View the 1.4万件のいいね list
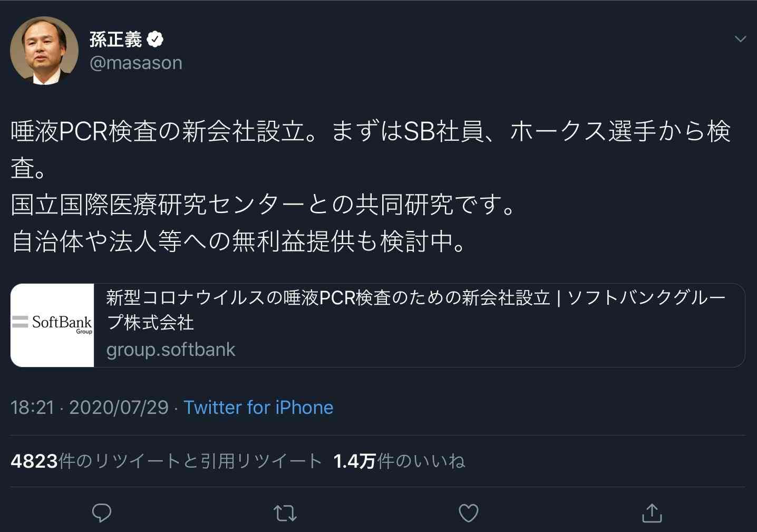Image resolution: width=757 pixels, height=532 pixels. [399, 461]
